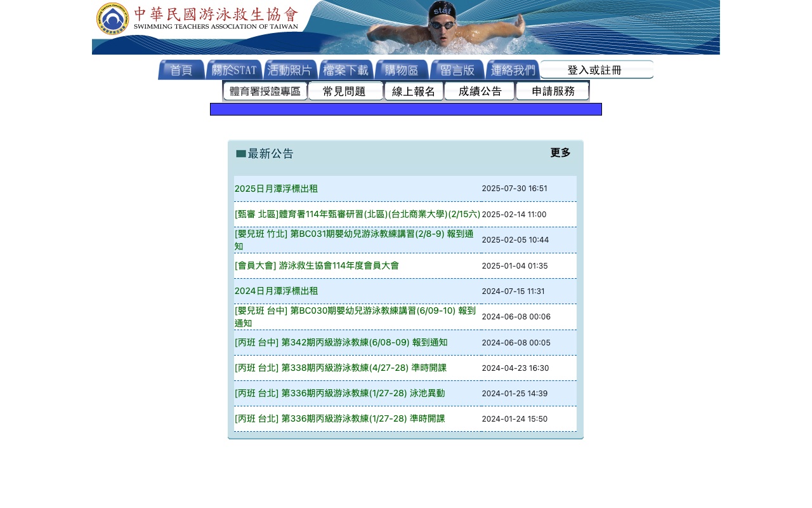This screenshot has width=812, height=508.
Task: Open the 體育署授證專區 certification section
Action: coord(265,91)
